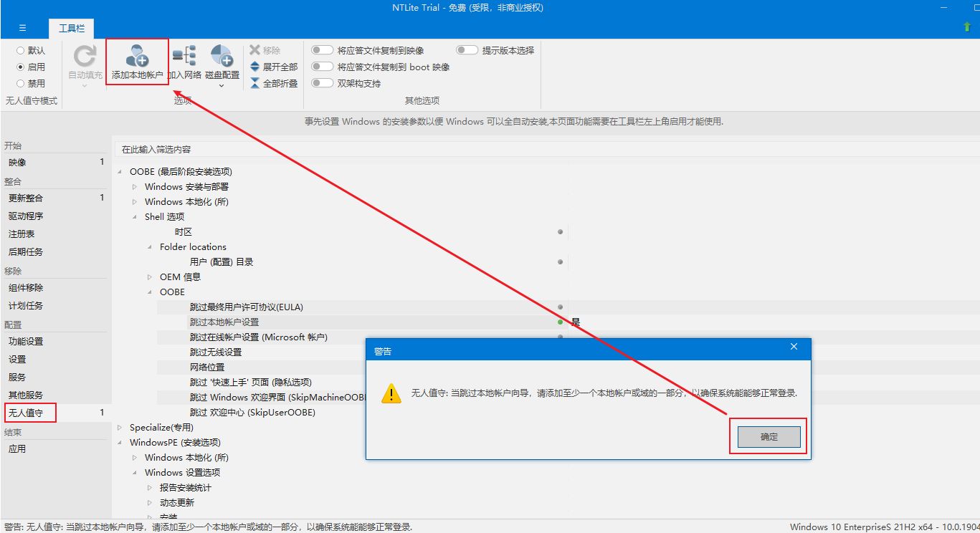Select the 禁用 radio button
This screenshot has width=980, height=533.
coord(20,83)
